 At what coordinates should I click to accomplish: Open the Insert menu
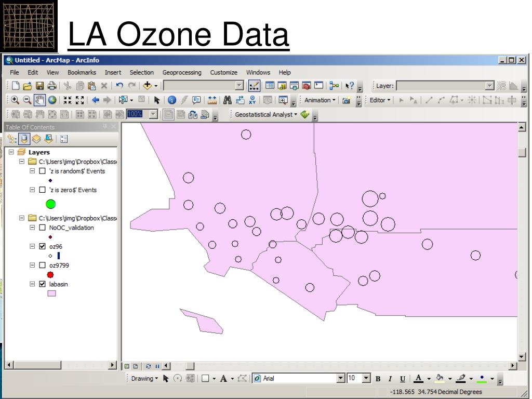click(x=113, y=72)
